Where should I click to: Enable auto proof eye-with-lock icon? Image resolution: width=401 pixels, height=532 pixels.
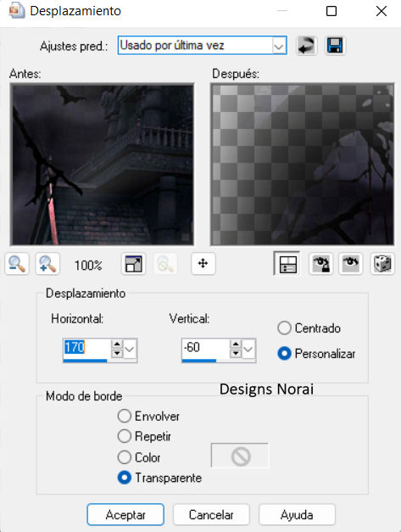[x=320, y=264]
